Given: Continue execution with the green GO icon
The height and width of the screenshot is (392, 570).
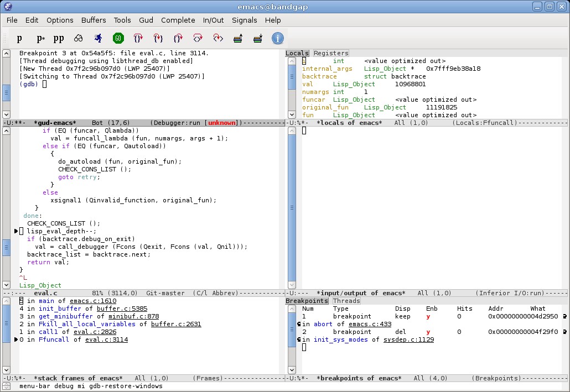Looking at the screenshot, I should pos(118,38).
